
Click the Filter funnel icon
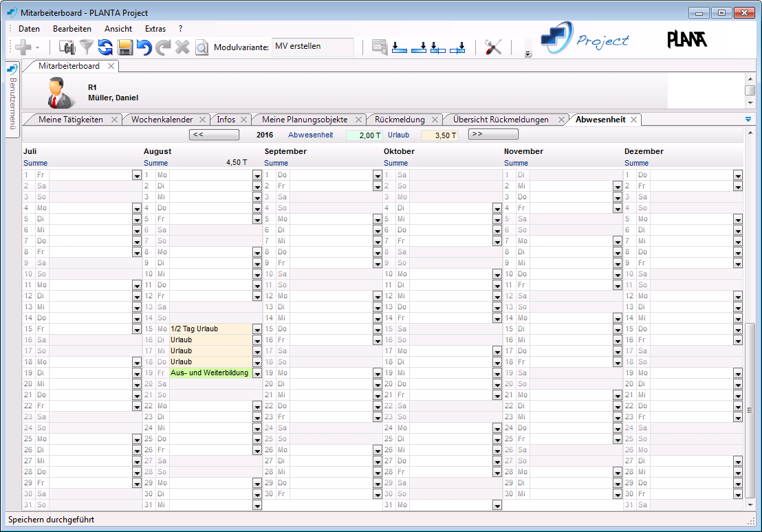tap(87, 47)
